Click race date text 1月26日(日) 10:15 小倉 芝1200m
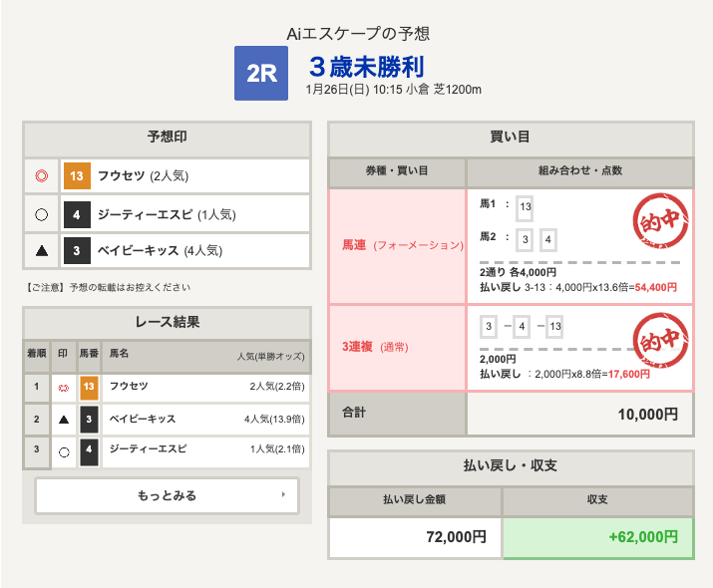Screen dimensions: 713x588 tap(393, 90)
